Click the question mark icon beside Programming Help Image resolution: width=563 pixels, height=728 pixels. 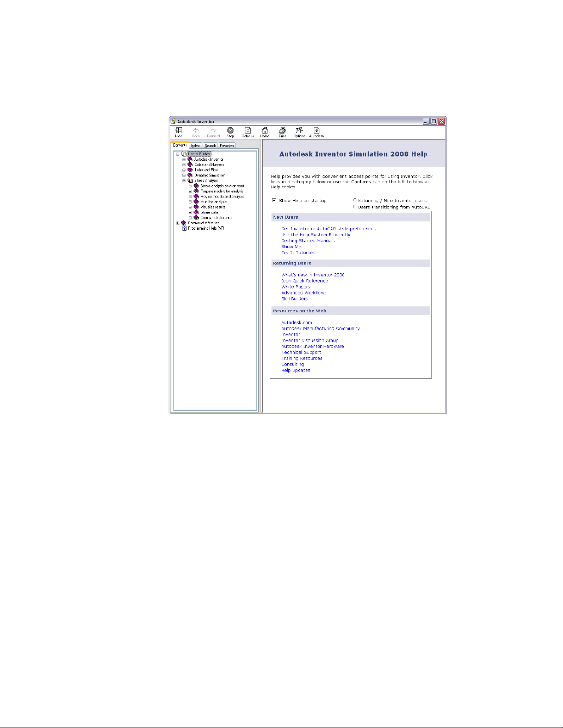pyautogui.click(x=184, y=228)
